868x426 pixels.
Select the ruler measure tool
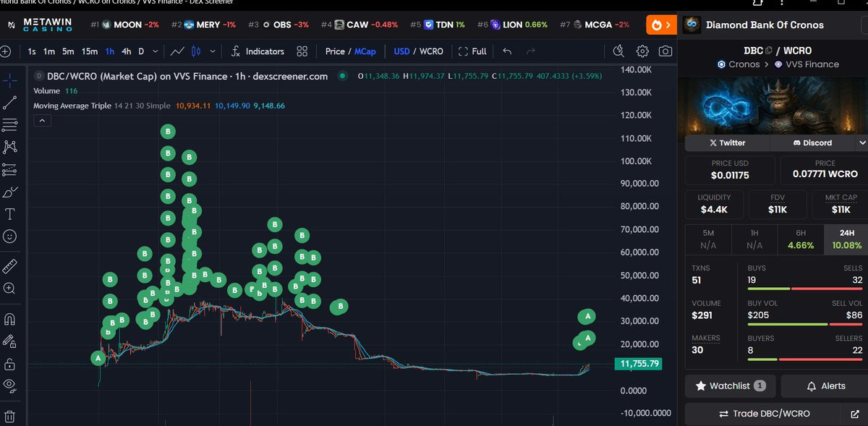tap(9, 265)
